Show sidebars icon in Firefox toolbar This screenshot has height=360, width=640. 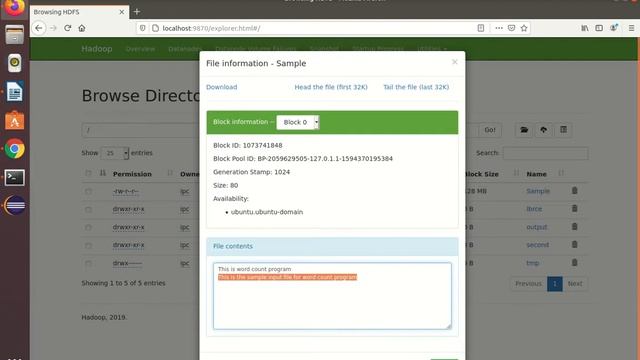[x=599, y=28]
